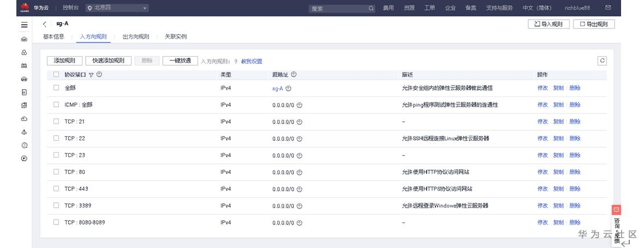The width and height of the screenshot is (644, 248).
Task: Click the 导出规则 button
Action: [594, 24]
